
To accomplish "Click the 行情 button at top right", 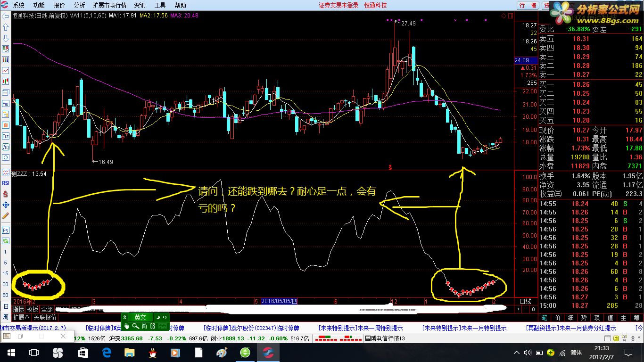I will tap(528, 5).
